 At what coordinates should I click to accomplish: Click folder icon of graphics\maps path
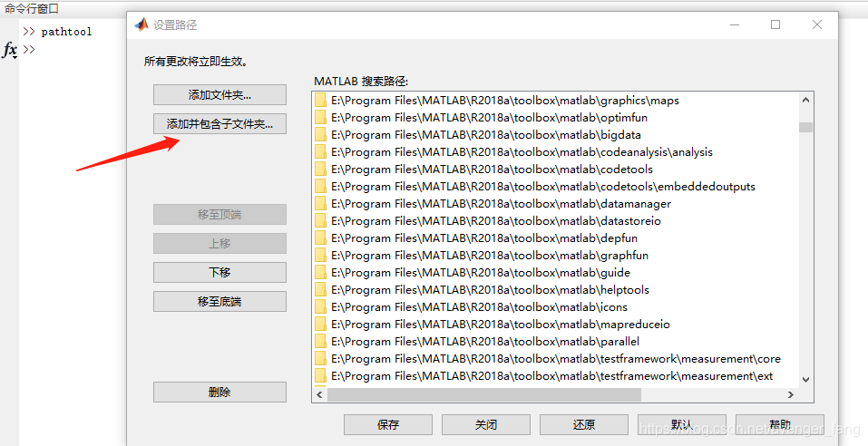coord(320,100)
